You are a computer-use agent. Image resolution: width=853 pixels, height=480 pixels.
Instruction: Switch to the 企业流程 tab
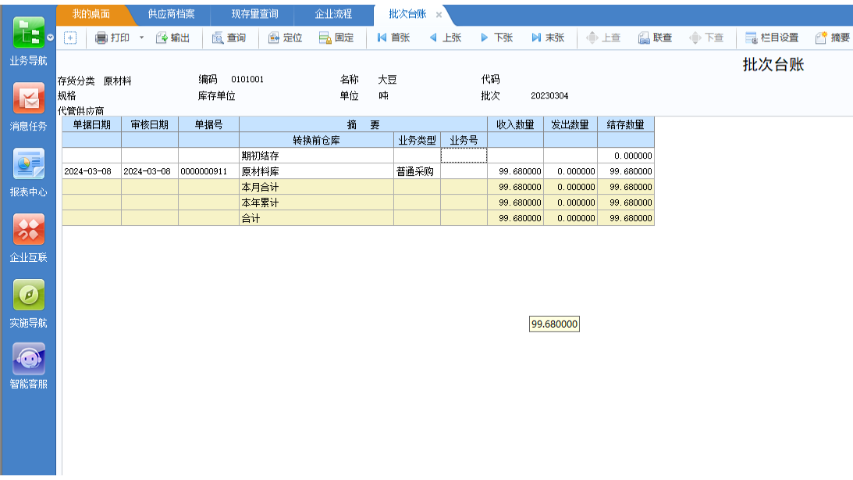point(333,14)
